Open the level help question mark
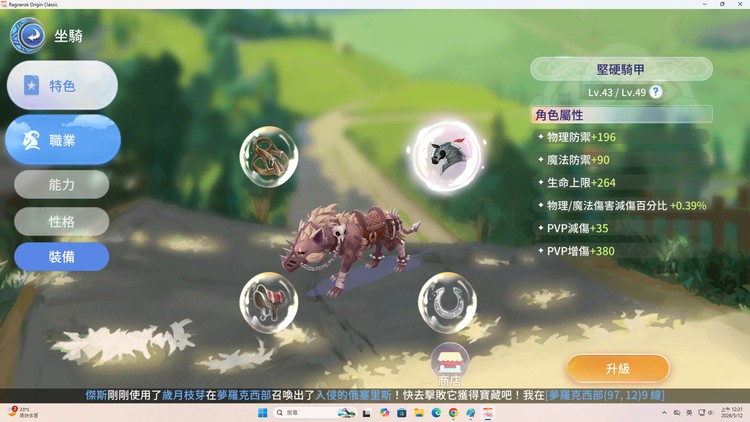This screenshot has height=422, width=750. click(656, 92)
